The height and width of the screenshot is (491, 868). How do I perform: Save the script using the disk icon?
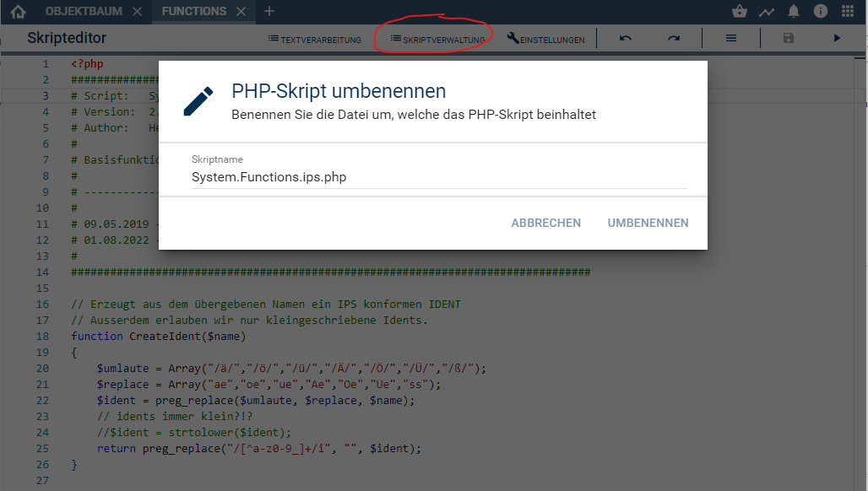point(789,39)
